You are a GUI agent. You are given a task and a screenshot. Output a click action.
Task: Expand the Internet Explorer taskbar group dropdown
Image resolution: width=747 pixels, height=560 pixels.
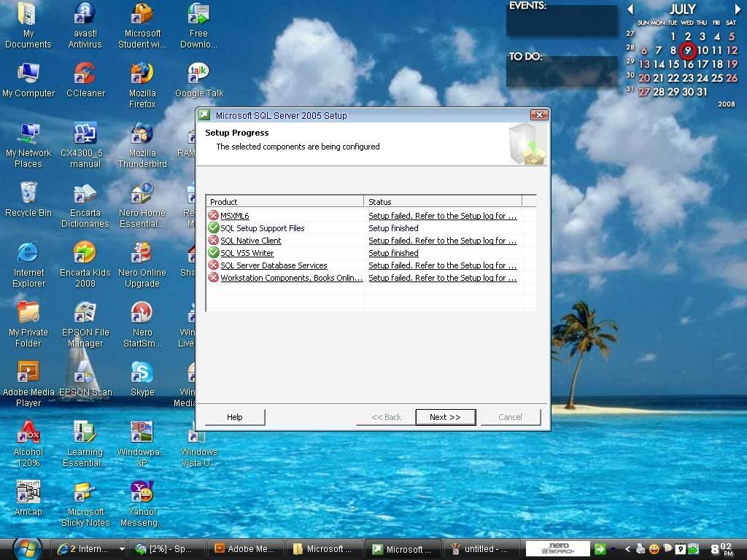(x=121, y=549)
